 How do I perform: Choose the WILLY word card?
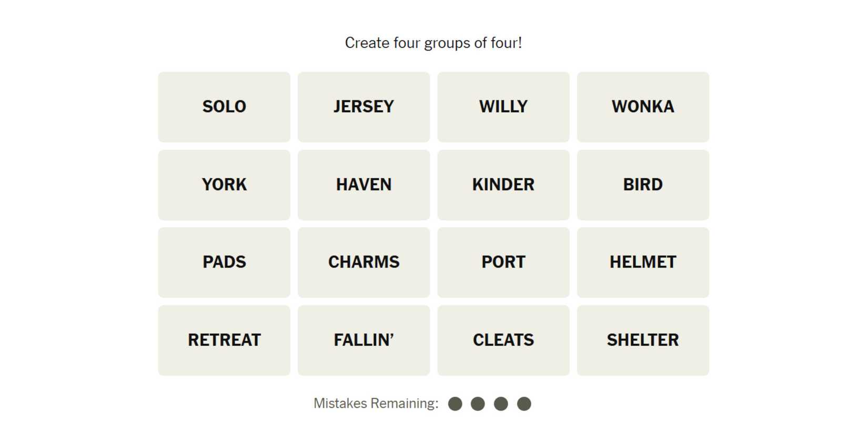503,107
